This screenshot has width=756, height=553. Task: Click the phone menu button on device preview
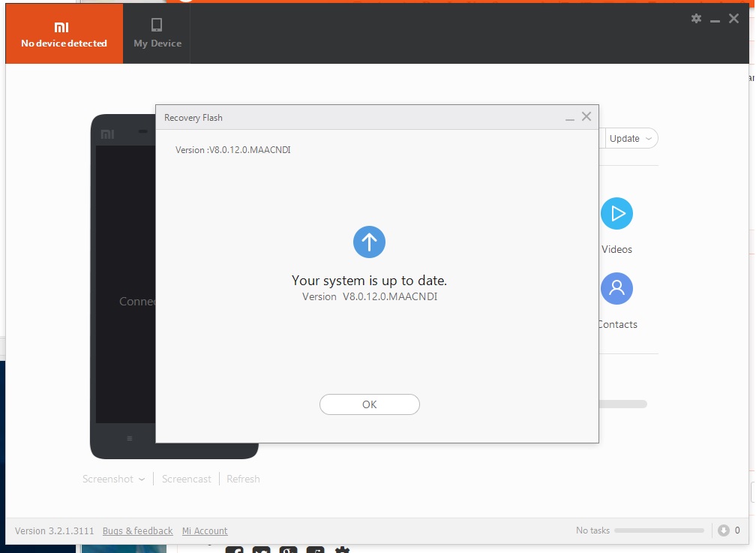tap(129, 438)
